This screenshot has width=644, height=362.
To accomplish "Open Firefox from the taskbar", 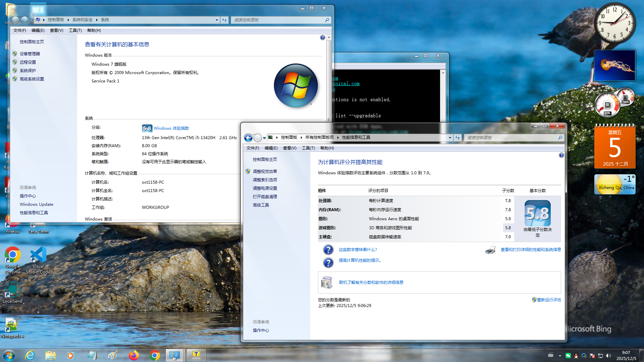I will [133, 355].
